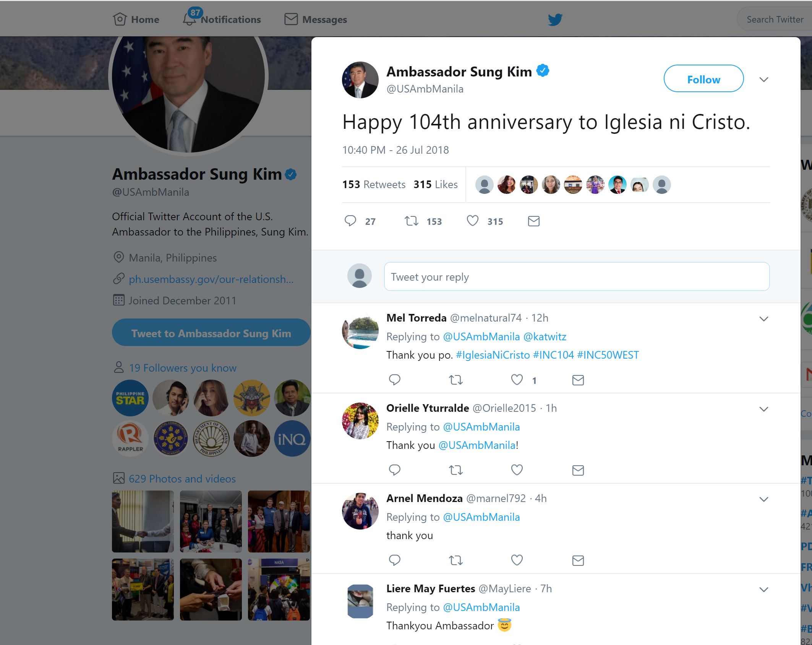Viewport: 812px width, 645px height.
Task: Like Mel Torreda's reply
Action: (x=517, y=380)
